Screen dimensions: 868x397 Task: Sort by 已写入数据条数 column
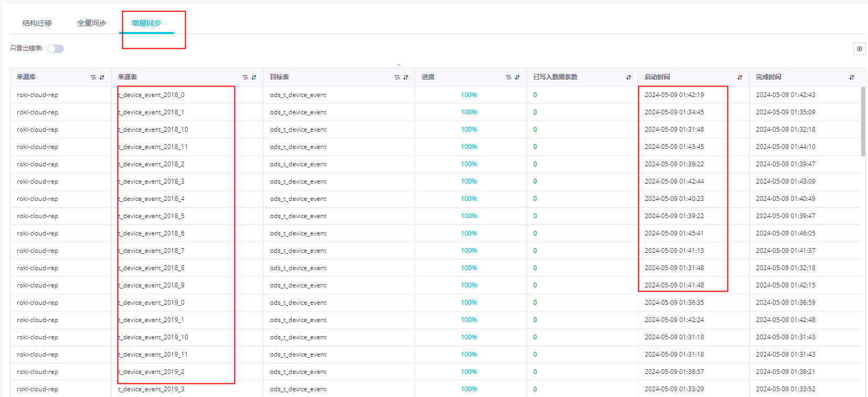click(x=628, y=77)
